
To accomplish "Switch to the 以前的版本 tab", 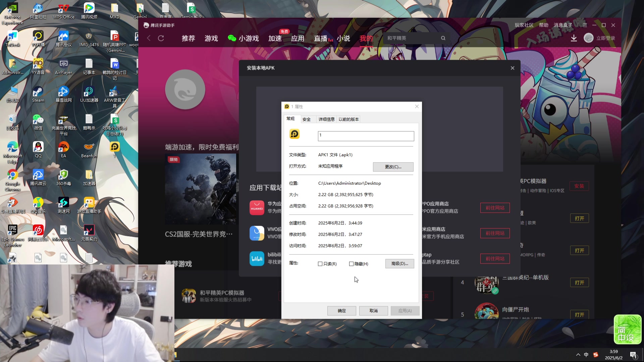I will 348,119.
